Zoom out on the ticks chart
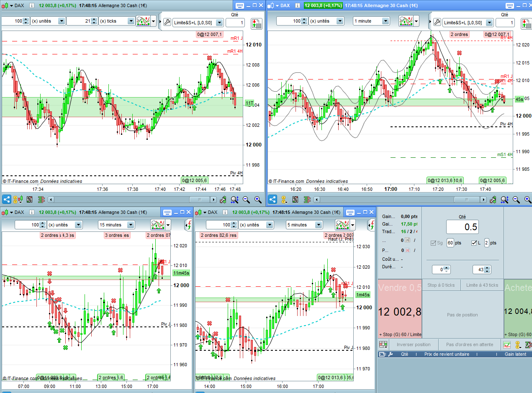Viewport: 532px width, 393px height. (x=247, y=200)
